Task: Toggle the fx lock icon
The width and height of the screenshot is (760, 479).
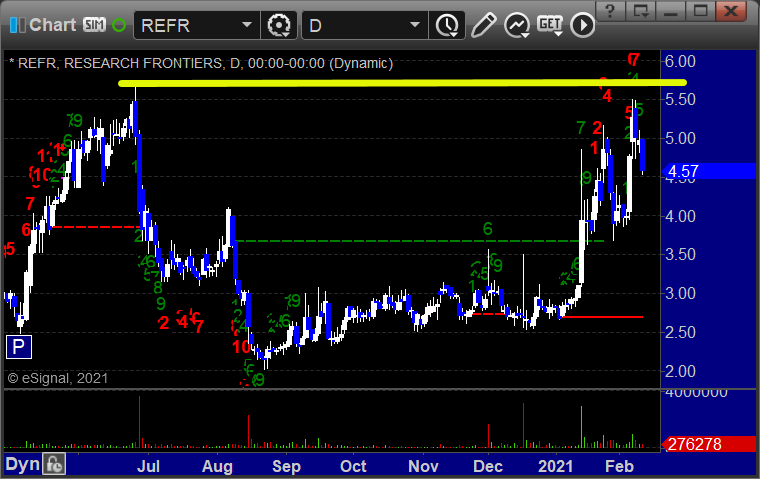Action: point(54,464)
